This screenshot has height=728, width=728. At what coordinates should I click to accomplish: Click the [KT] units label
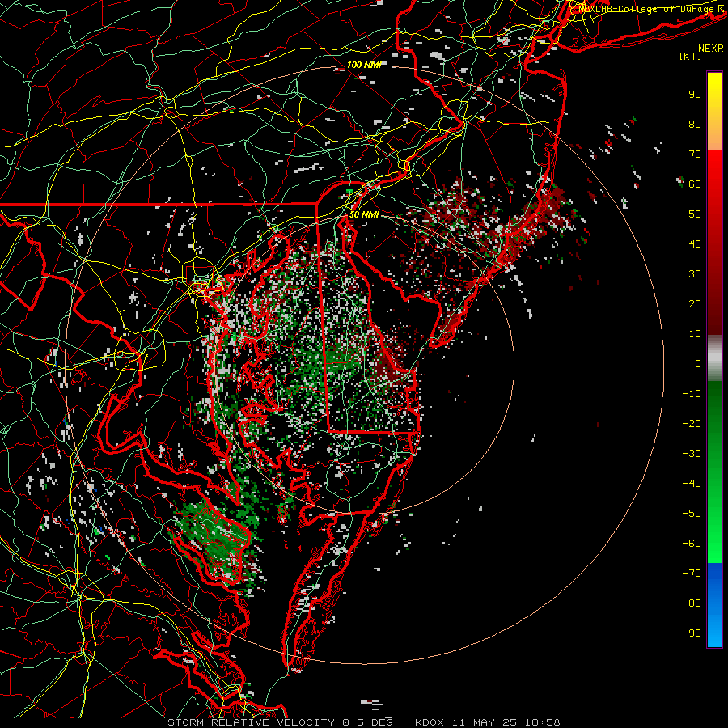(x=691, y=56)
